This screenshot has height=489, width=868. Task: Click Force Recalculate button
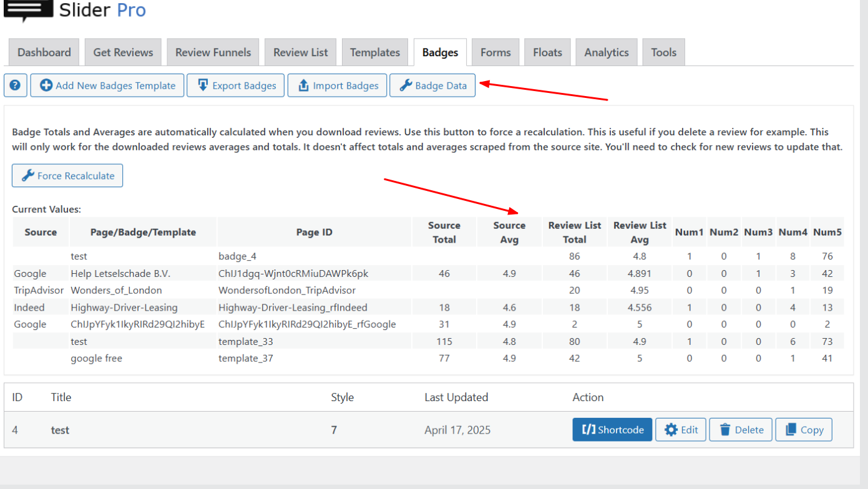pos(67,176)
